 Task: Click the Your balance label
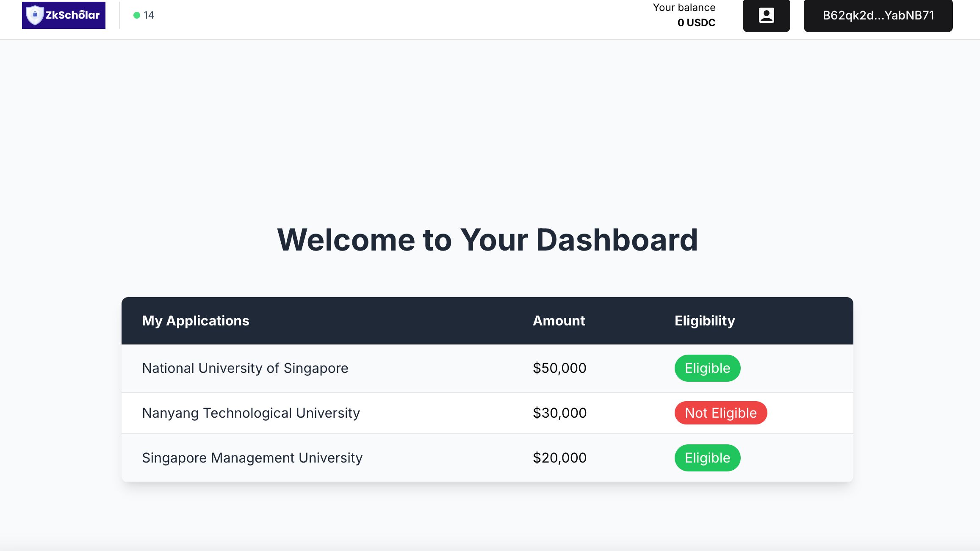[684, 8]
